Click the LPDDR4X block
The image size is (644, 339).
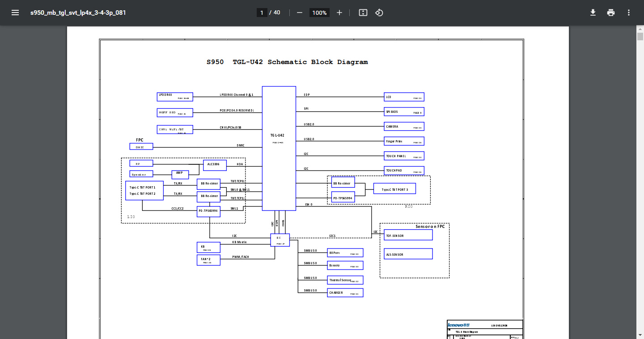pos(175,96)
